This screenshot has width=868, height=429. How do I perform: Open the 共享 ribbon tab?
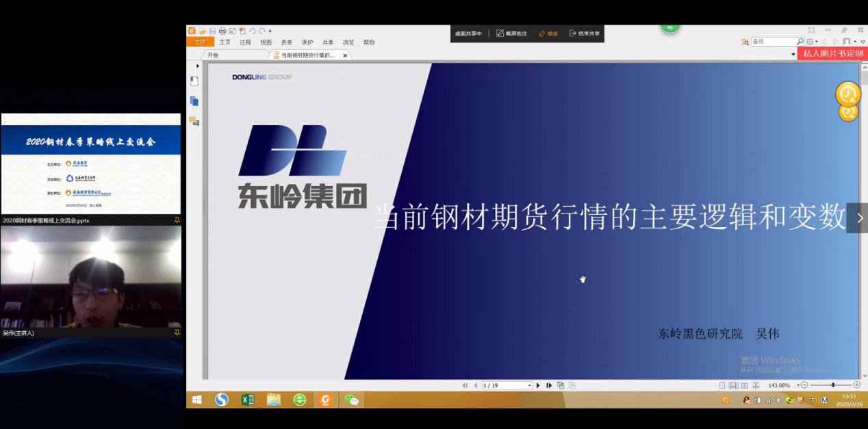(328, 42)
